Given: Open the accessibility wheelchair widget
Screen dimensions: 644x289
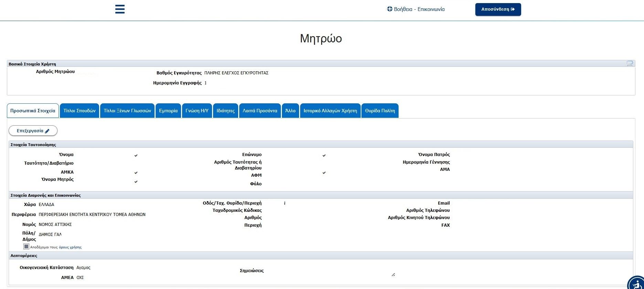Looking at the screenshot, I should point(636,284).
